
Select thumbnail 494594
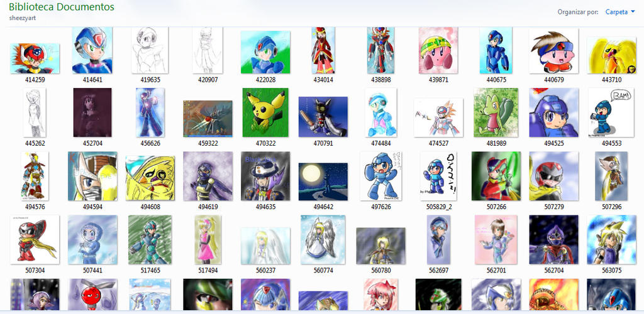click(92, 176)
